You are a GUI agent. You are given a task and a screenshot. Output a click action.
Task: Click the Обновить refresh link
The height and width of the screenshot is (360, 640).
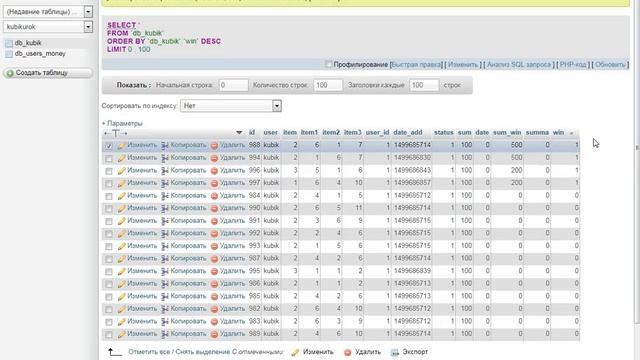tap(610, 64)
